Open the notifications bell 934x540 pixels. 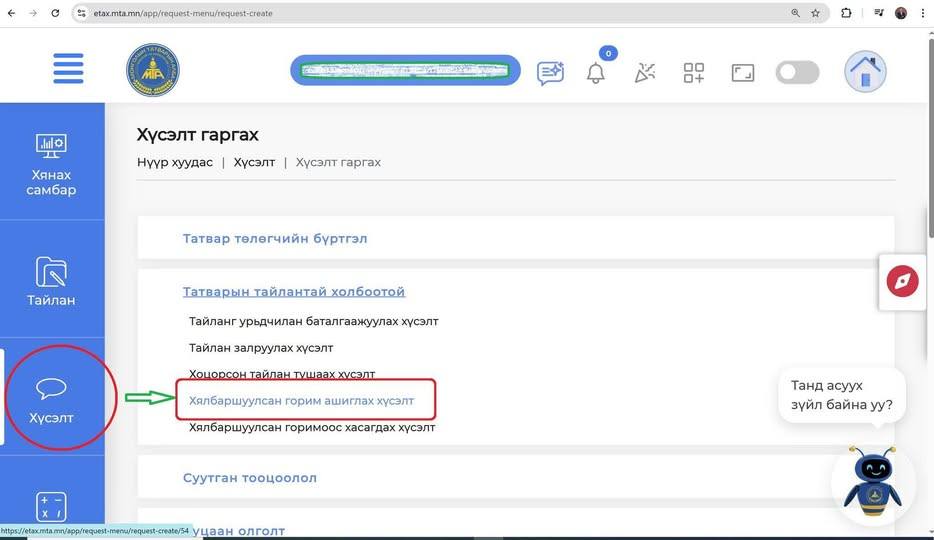(x=596, y=73)
